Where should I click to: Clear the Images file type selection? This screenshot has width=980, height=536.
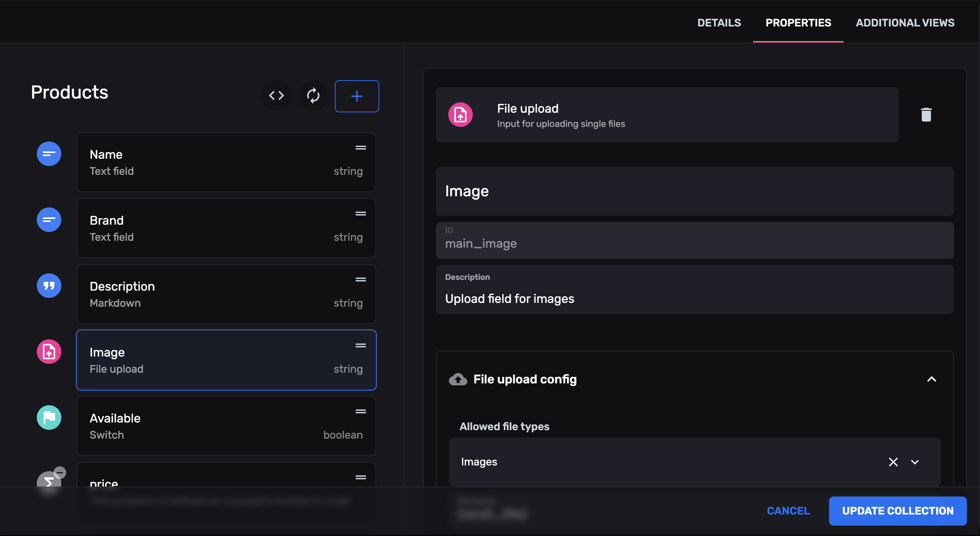(893, 462)
